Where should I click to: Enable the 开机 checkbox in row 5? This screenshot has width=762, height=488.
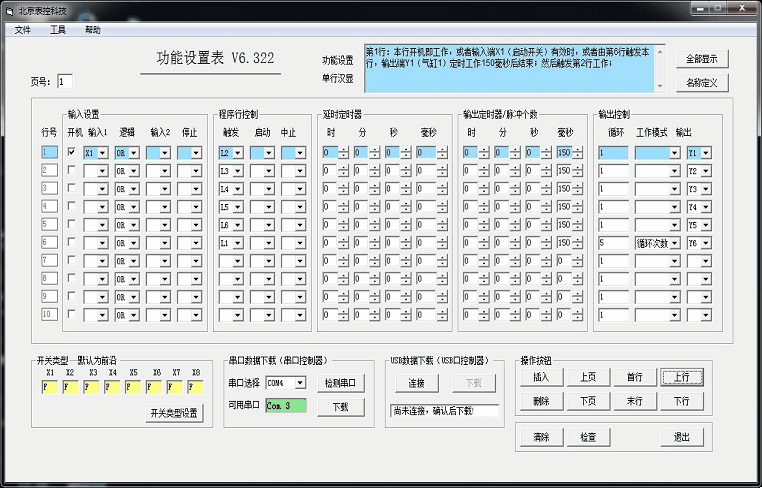(x=72, y=224)
